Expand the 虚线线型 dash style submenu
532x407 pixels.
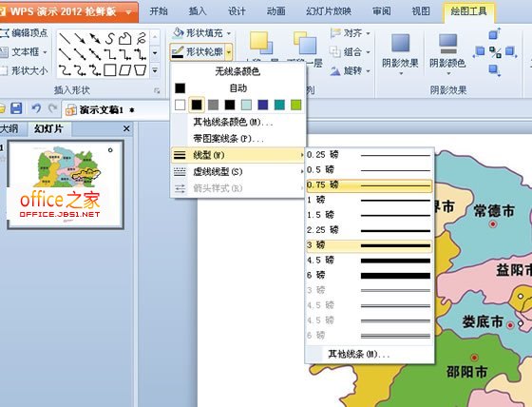(x=237, y=172)
